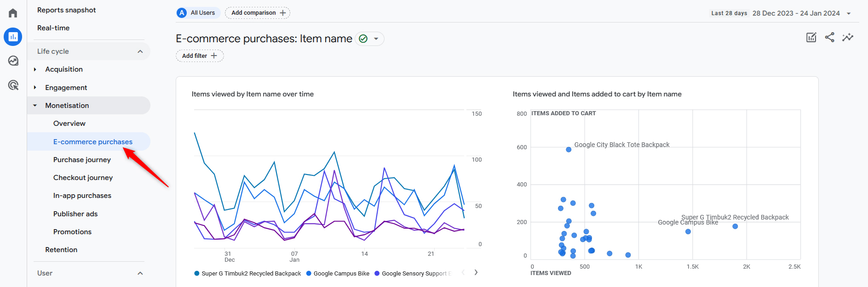
Task: Open the In-app purchases report
Action: [82, 196]
